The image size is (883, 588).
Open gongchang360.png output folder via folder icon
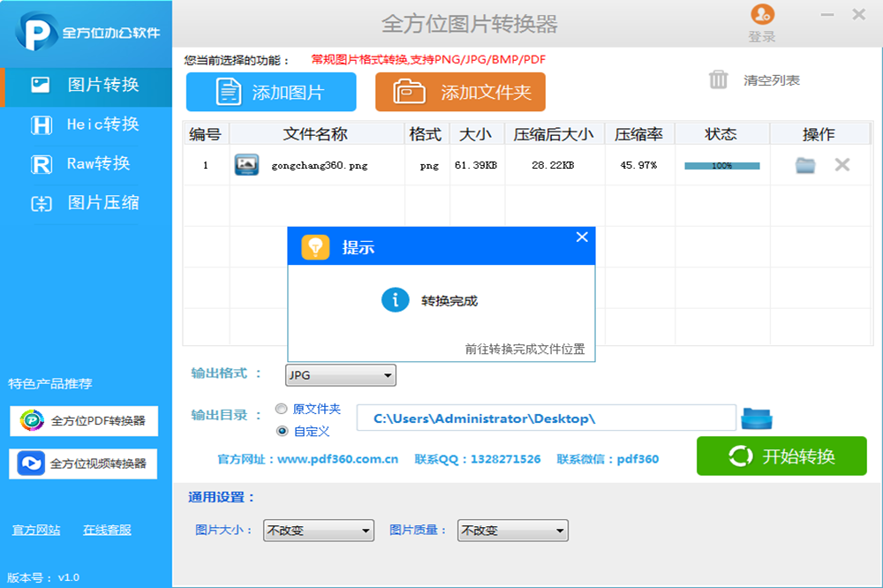coord(804,163)
